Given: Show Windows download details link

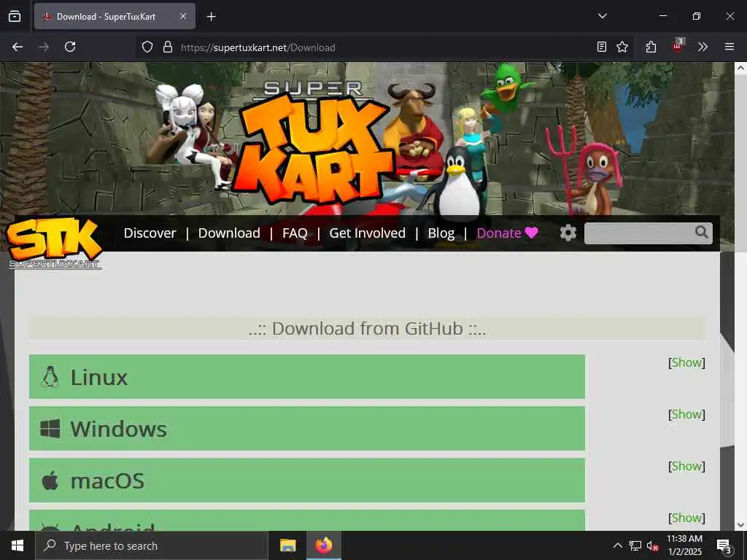Looking at the screenshot, I should pos(686,414).
